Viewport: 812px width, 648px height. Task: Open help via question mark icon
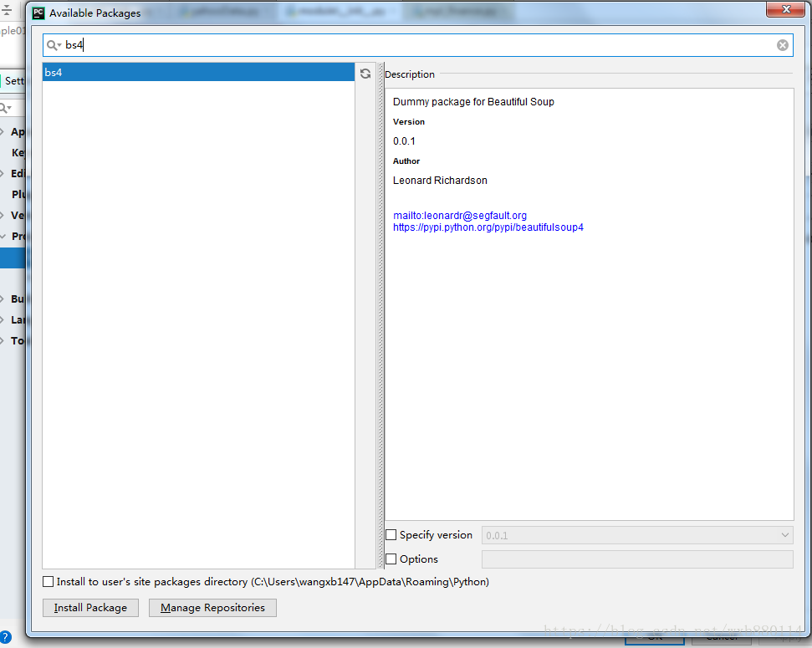5,637
